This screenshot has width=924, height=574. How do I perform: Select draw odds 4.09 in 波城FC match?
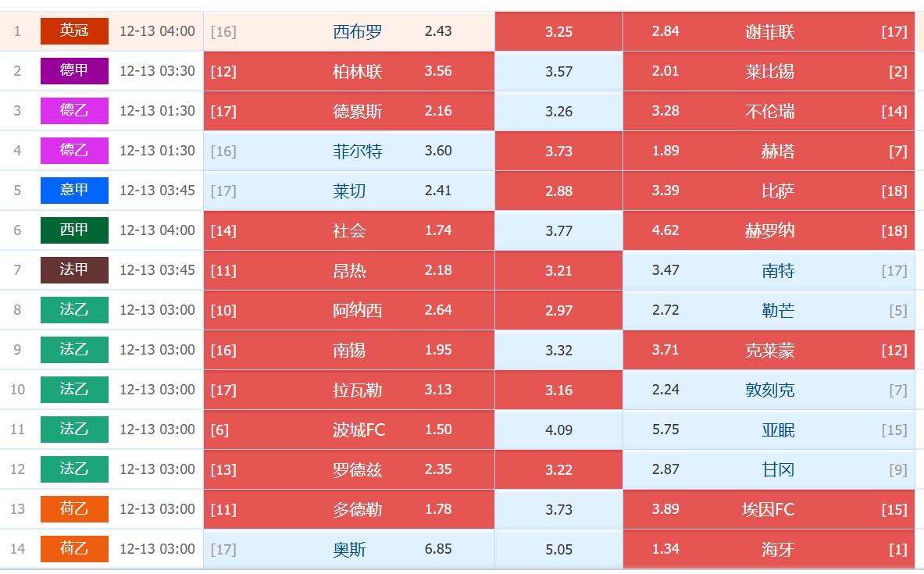coord(558,430)
